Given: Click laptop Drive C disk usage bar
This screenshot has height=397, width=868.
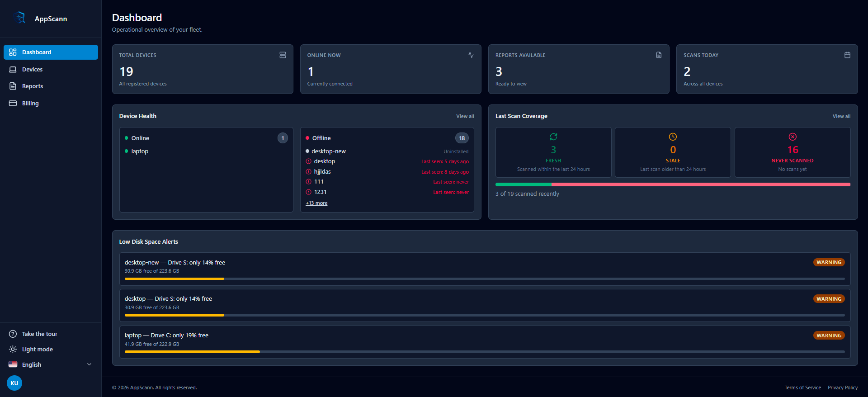Looking at the screenshot, I should click(x=485, y=352).
